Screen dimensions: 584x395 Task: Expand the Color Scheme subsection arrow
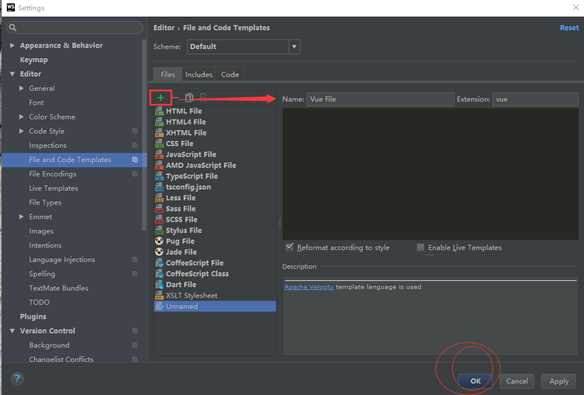coord(21,117)
